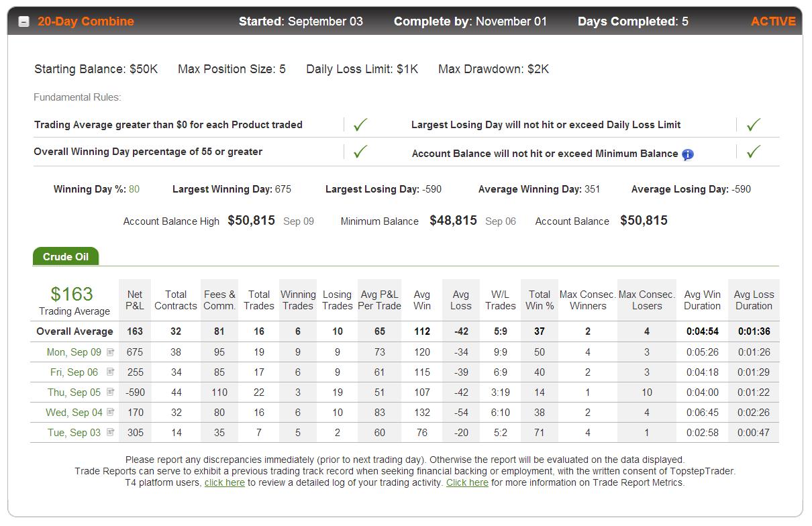Click Days Completed: 5 text
Screen dimensions: 812x526
[633, 21]
